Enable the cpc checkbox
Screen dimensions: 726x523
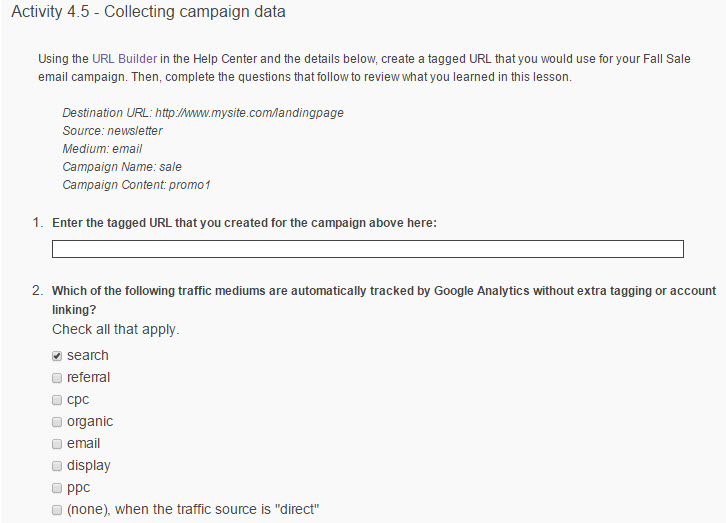(x=57, y=400)
